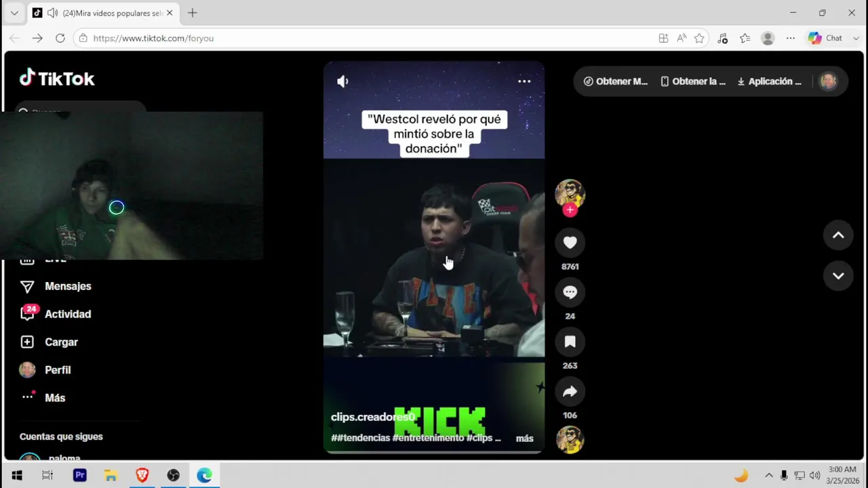Open Brave browser from the taskbar
The width and height of the screenshot is (868, 488).
click(x=142, y=476)
